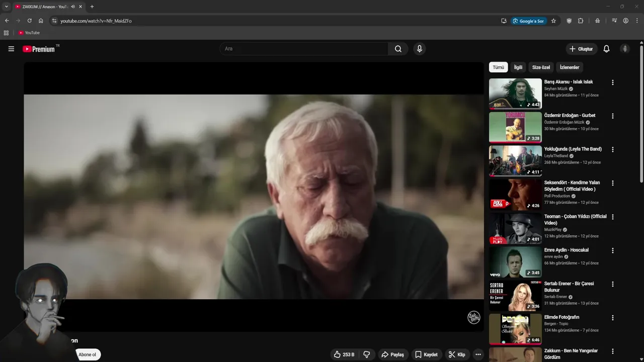This screenshot has height=362, width=644.
Task: Click Google'a Sor button in address bar
Action: (x=528, y=21)
